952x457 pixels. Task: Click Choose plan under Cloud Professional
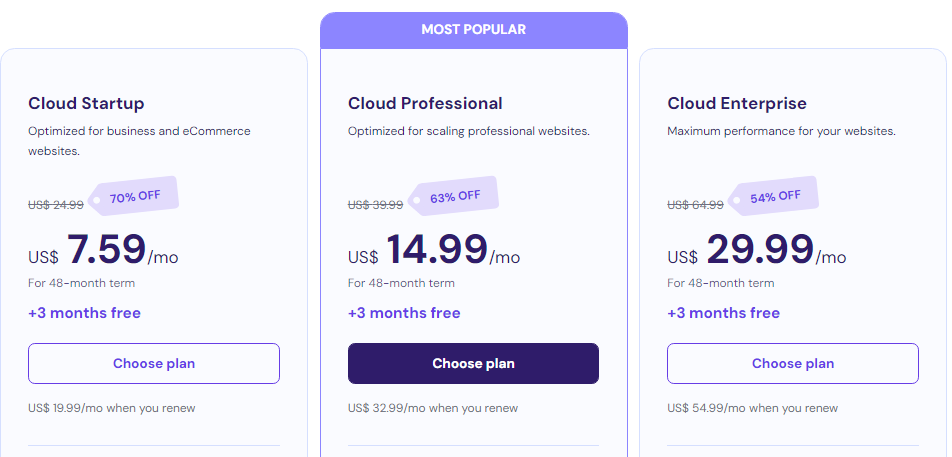[x=473, y=364]
